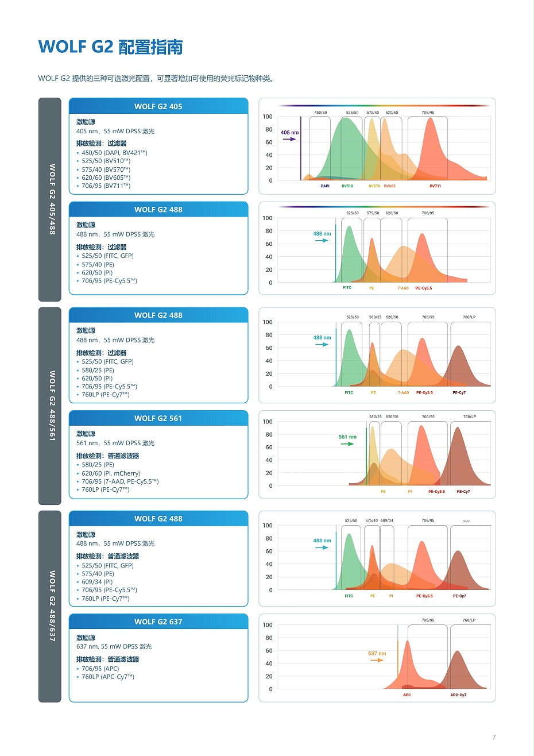Click the "APC-Cy7" legend label under the 637 chart
The image size is (534, 756).
[458, 695]
